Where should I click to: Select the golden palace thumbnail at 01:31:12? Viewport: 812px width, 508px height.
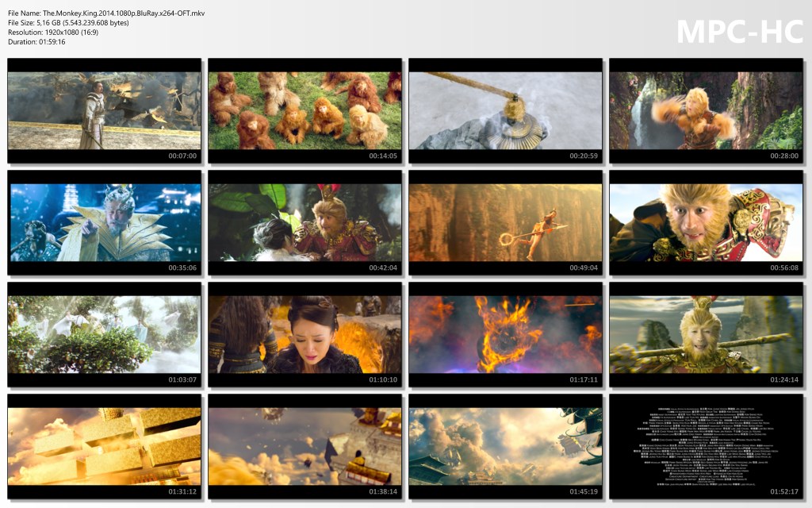[x=105, y=446]
